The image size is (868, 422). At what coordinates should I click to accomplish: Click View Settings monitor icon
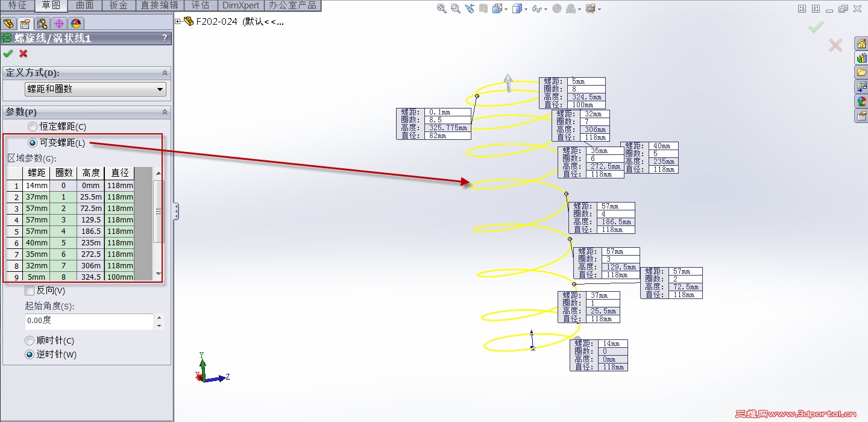click(x=591, y=8)
